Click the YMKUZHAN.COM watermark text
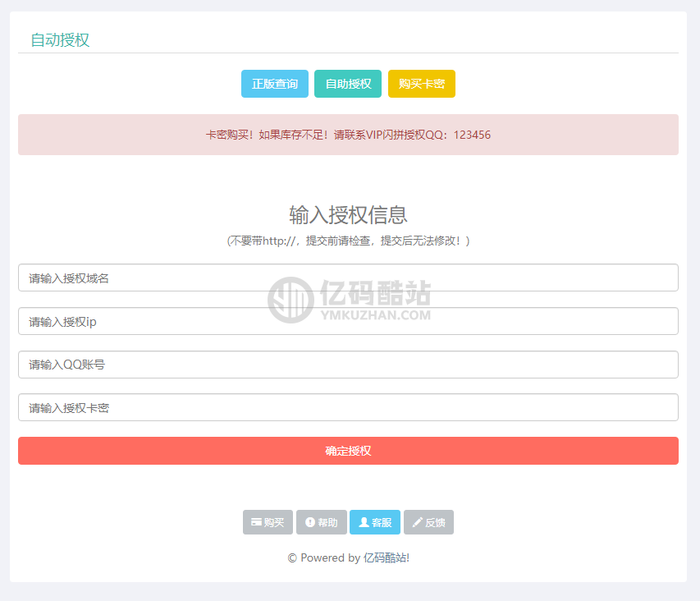Screen dimensions: 700x601 point(375,314)
